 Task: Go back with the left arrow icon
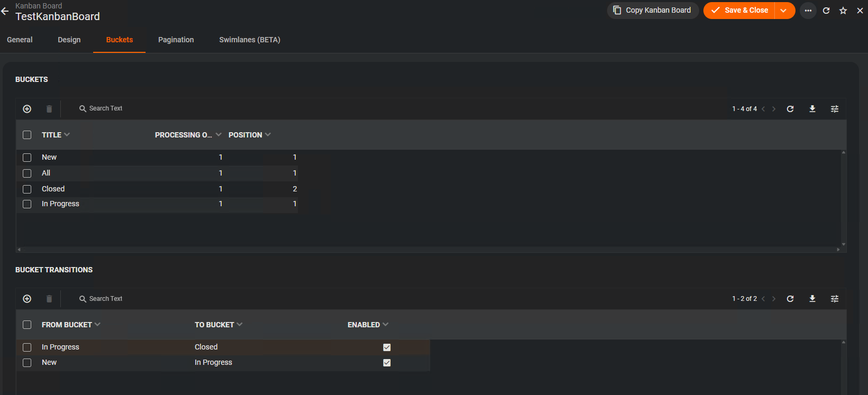point(5,11)
